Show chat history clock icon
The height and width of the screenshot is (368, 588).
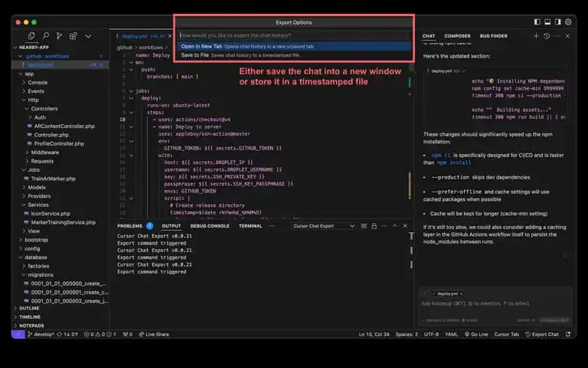(547, 36)
